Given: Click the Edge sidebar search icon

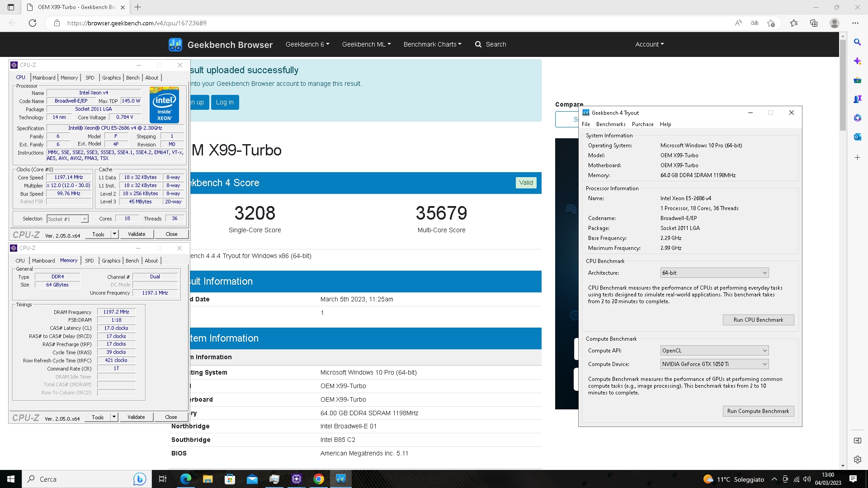Looking at the screenshot, I should (x=857, y=42).
